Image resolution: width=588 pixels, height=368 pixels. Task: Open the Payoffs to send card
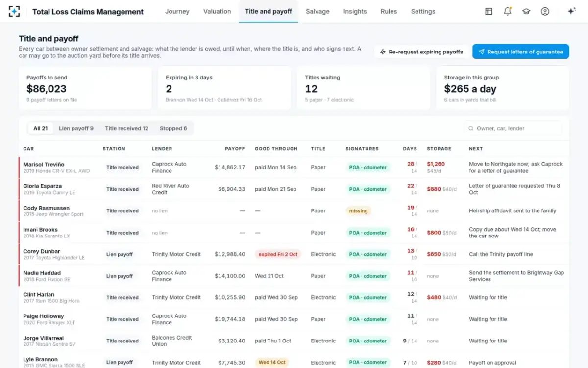[85, 88]
